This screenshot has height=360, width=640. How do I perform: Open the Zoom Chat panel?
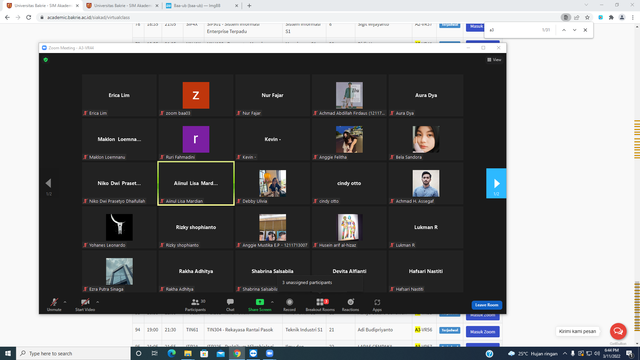click(230, 304)
